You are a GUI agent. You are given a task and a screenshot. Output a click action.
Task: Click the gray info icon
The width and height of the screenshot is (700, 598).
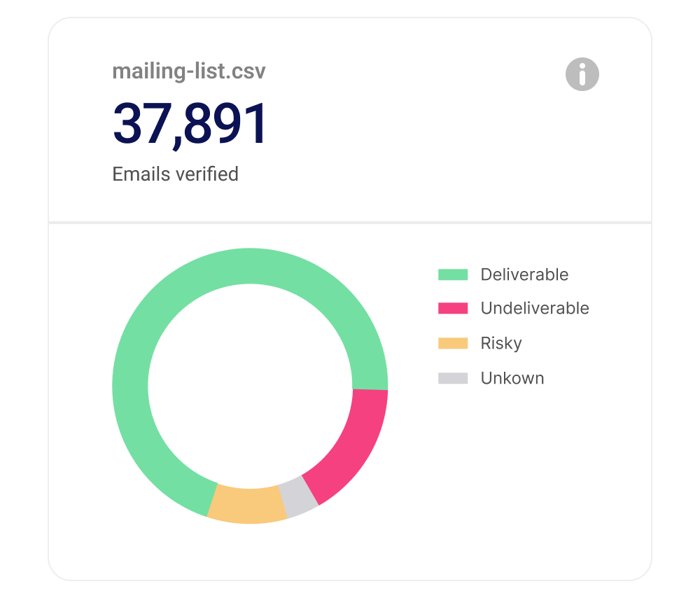tap(582, 74)
